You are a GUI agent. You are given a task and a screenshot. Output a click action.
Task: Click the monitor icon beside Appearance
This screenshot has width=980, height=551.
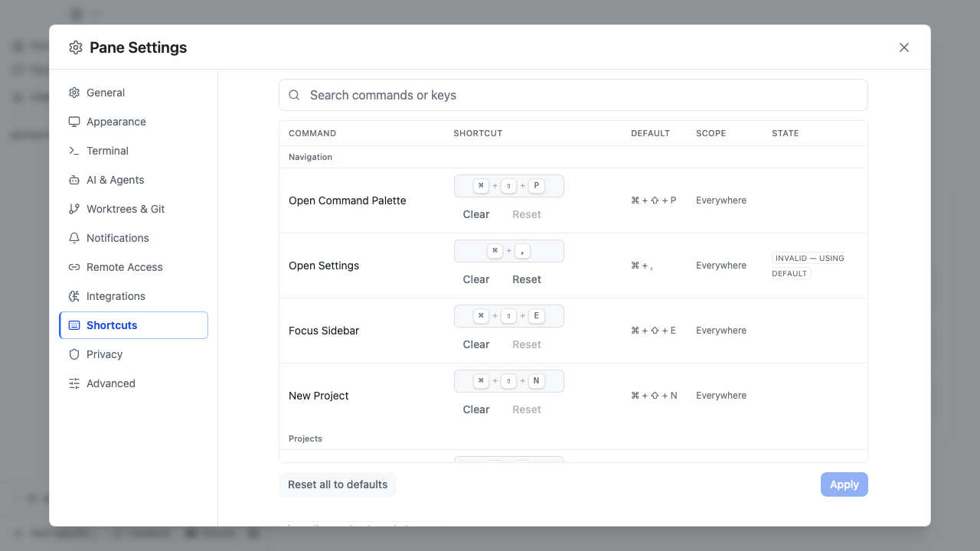click(74, 122)
